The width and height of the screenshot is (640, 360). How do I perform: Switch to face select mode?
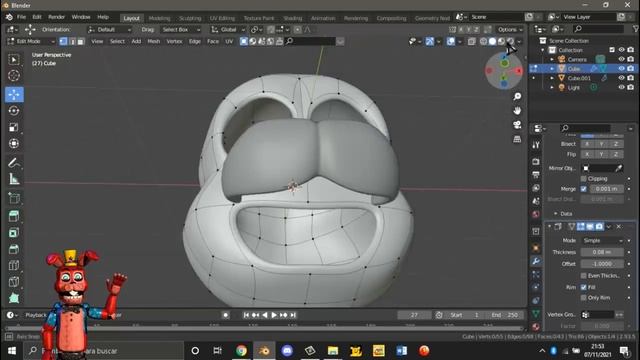pyautogui.click(x=81, y=41)
